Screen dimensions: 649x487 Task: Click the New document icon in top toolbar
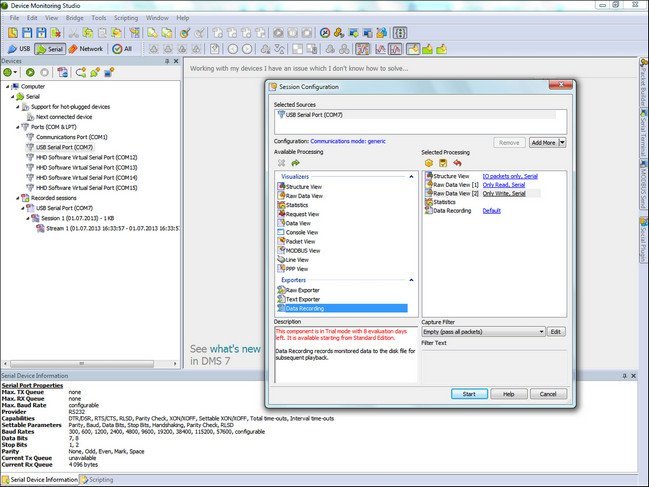pos(13,33)
